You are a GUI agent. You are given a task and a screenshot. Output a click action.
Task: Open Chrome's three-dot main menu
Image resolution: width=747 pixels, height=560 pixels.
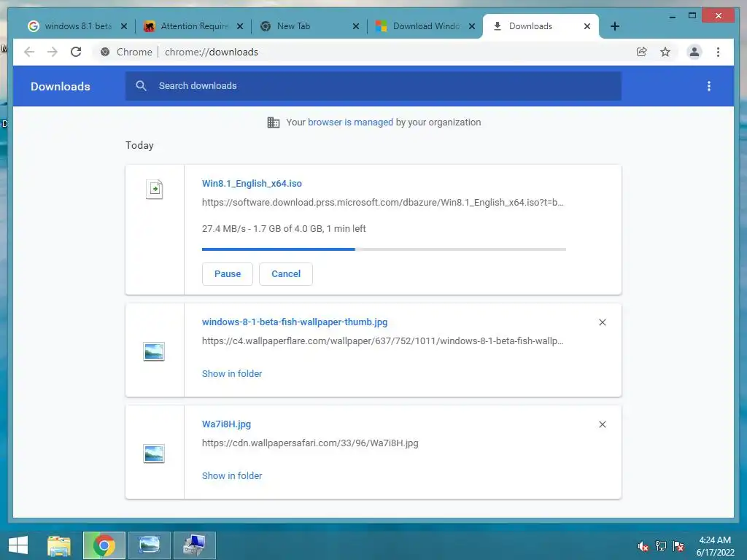tap(718, 52)
